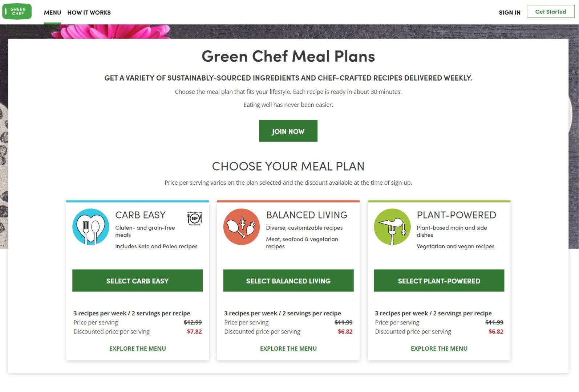Click the PLANT-POWERED heading text
This screenshot has height=392, width=579.
tap(456, 215)
